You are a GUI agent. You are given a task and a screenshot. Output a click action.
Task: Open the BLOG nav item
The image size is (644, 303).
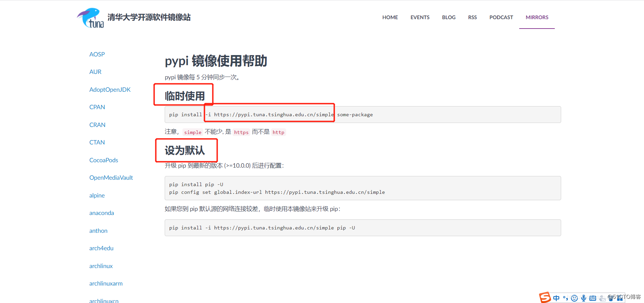pos(449,17)
